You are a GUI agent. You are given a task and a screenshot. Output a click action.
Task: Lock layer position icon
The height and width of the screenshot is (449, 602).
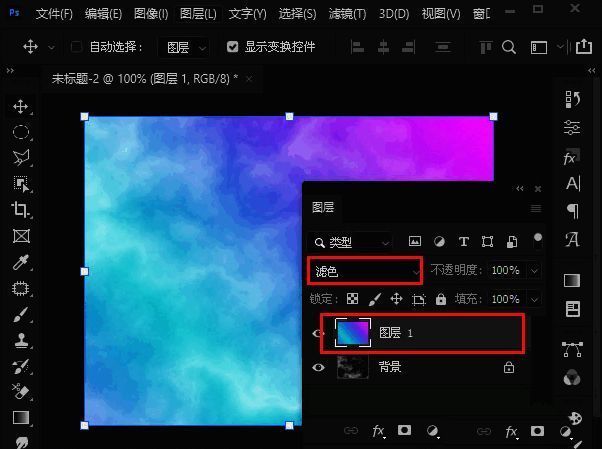click(x=396, y=298)
